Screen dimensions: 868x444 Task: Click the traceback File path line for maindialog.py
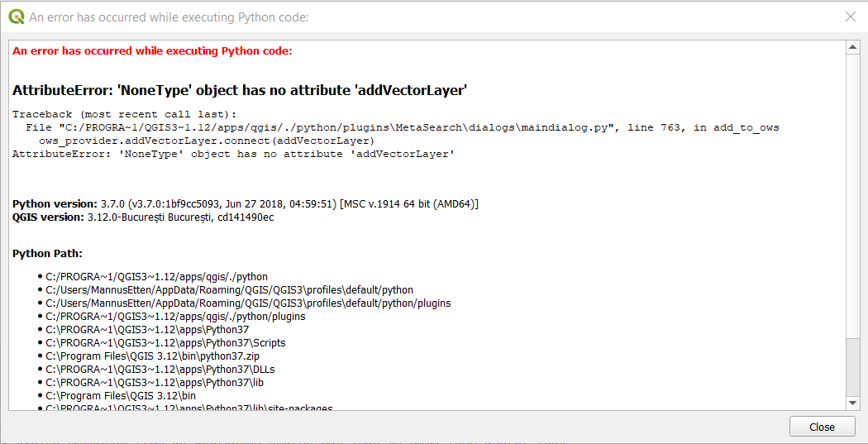(x=403, y=127)
